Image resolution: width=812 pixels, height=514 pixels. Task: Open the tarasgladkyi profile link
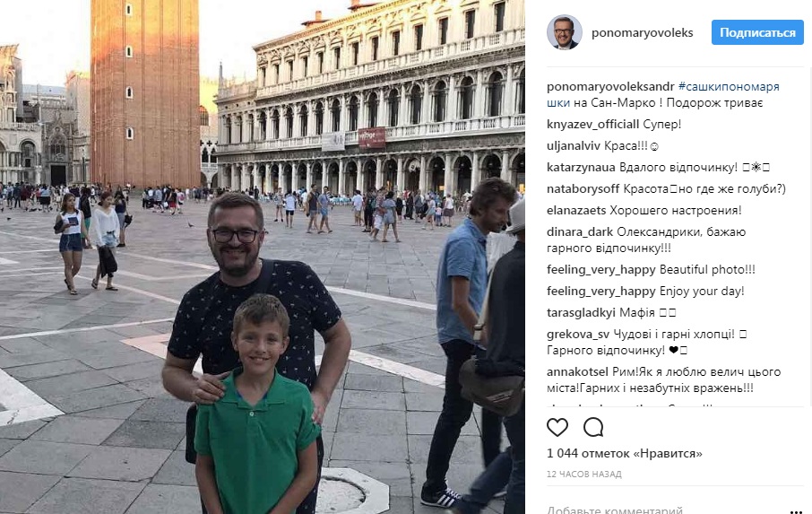pos(581,313)
